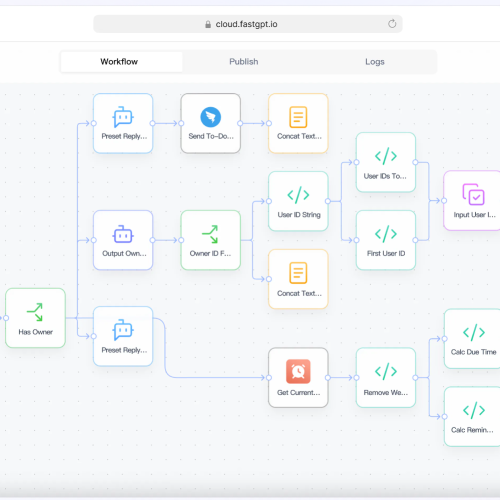This screenshot has width=500, height=500.
Task: Select the Has Owner branch icon
Action: tap(35, 312)
